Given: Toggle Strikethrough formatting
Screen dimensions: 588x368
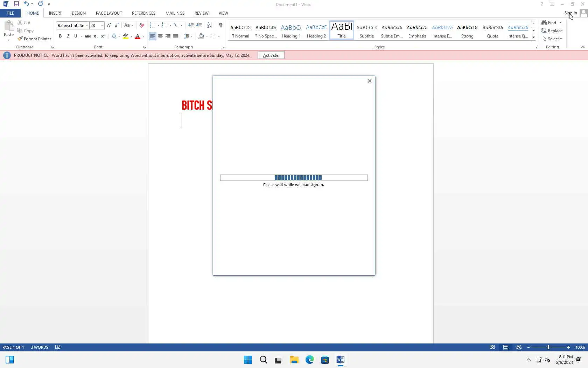Looking at the screenshot, I should pyautogui.click(x=88, y=36).
